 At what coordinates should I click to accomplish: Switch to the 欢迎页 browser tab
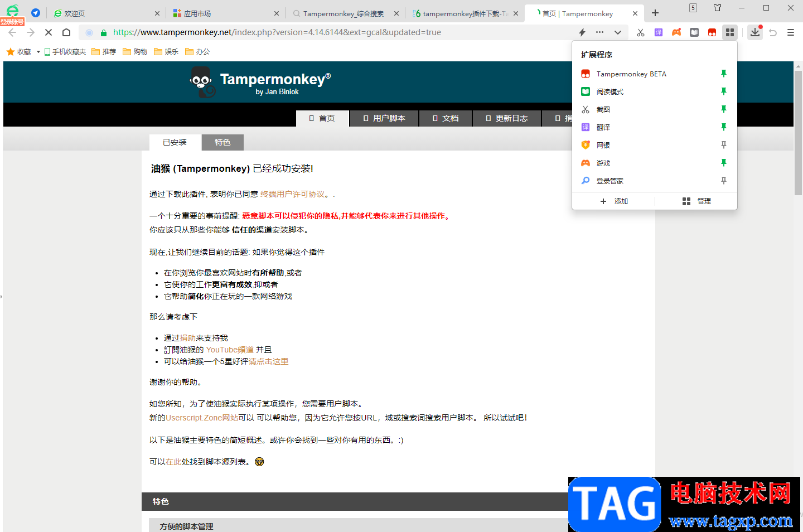coord(107,13)
